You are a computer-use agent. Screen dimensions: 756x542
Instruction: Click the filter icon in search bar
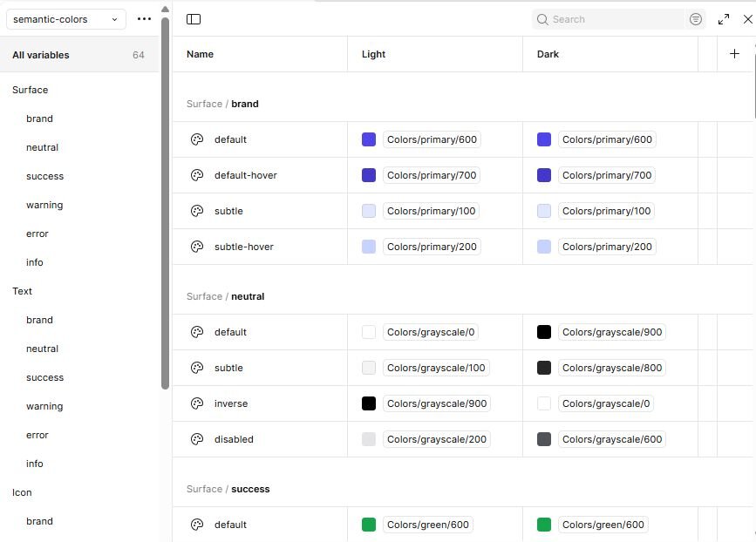tap(695, 19)
